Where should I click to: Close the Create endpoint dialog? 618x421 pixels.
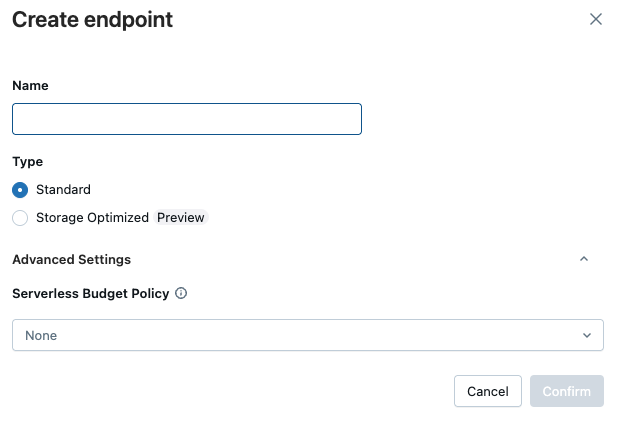596,19
